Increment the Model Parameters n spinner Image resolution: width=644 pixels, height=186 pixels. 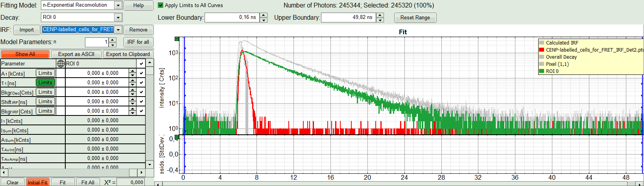[113, 40]
